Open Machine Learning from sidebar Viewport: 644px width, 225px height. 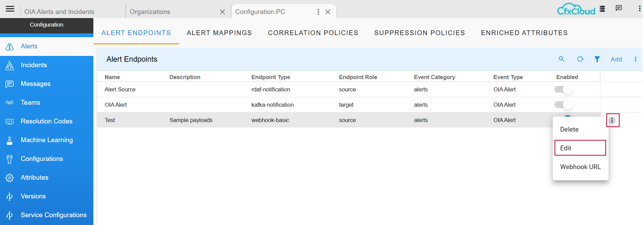coord(47,140)
